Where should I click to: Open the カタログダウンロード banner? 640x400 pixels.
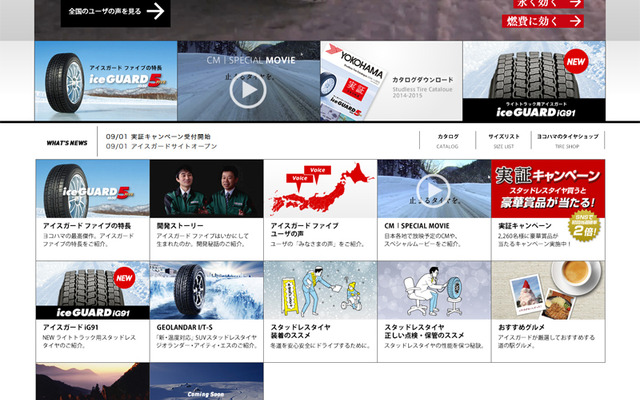(391, 81)
